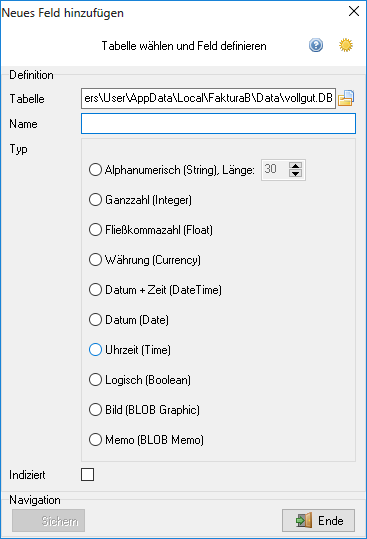Screen dimensions: 367x539
Task: Enable the Indiziert checkbox
Action: [87, 474]
